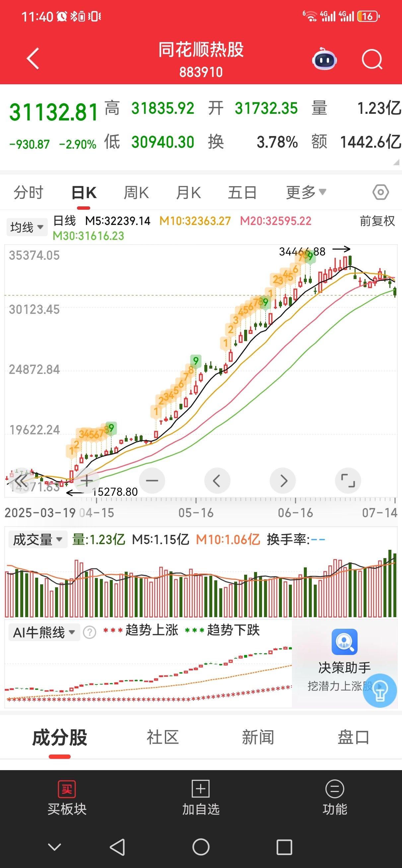Tap current price 31132.81
This screenshot has height=868, width=402.
tap(54, 112)
